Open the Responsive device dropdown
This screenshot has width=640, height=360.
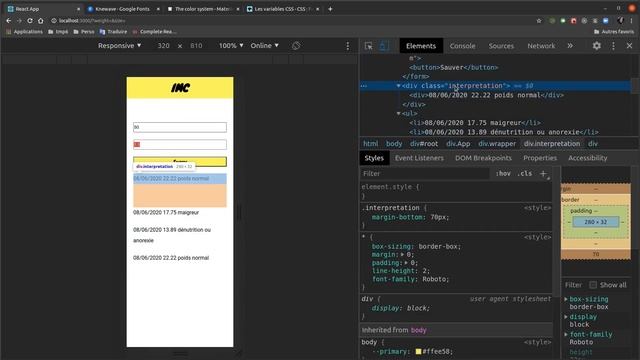click(119, 46)
